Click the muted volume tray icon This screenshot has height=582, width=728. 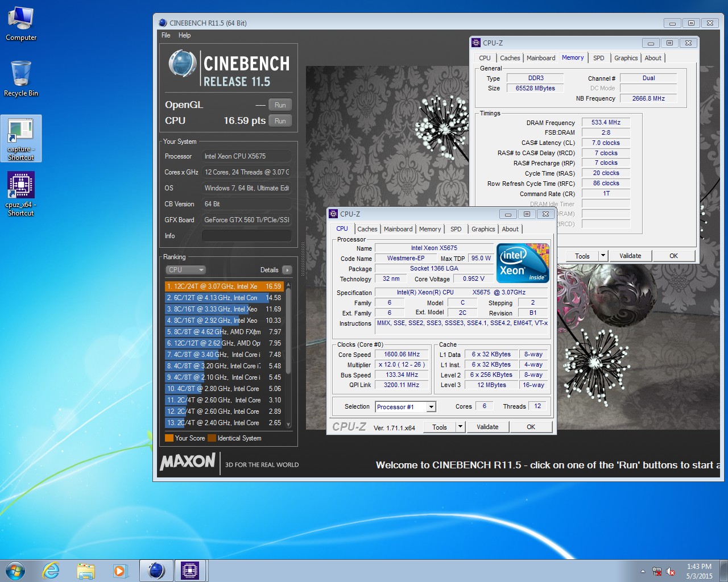[x=671, y=571]
